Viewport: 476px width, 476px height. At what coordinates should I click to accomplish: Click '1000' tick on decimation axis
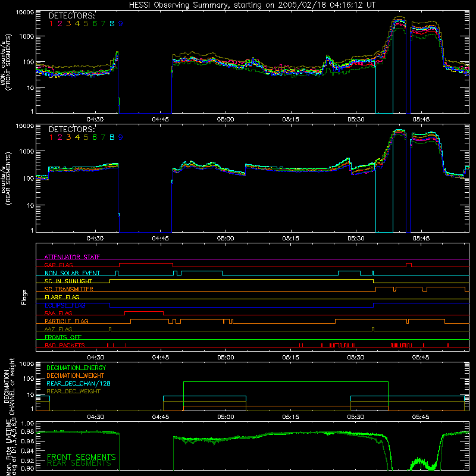[x=27, y=364]
